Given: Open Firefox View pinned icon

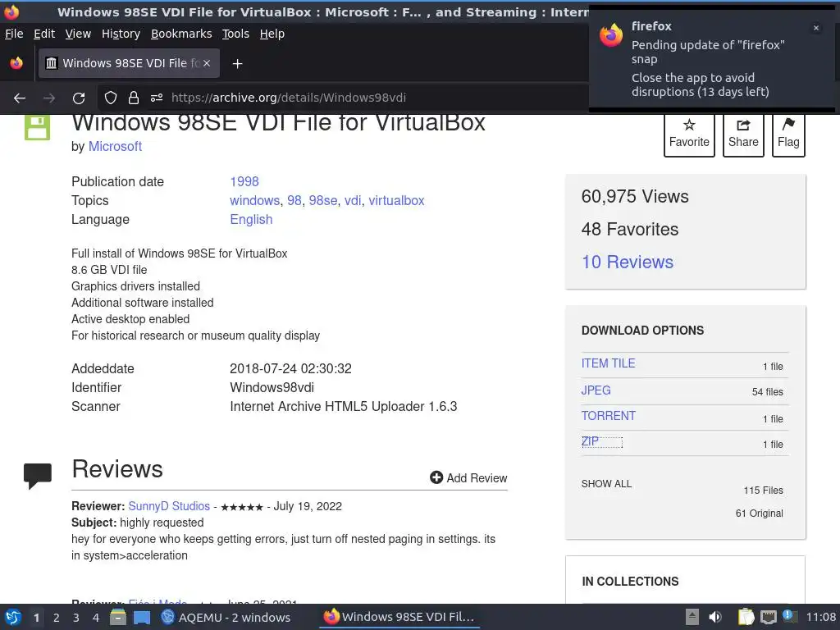Looking at the screenshot, I should [x=16, y=63].
